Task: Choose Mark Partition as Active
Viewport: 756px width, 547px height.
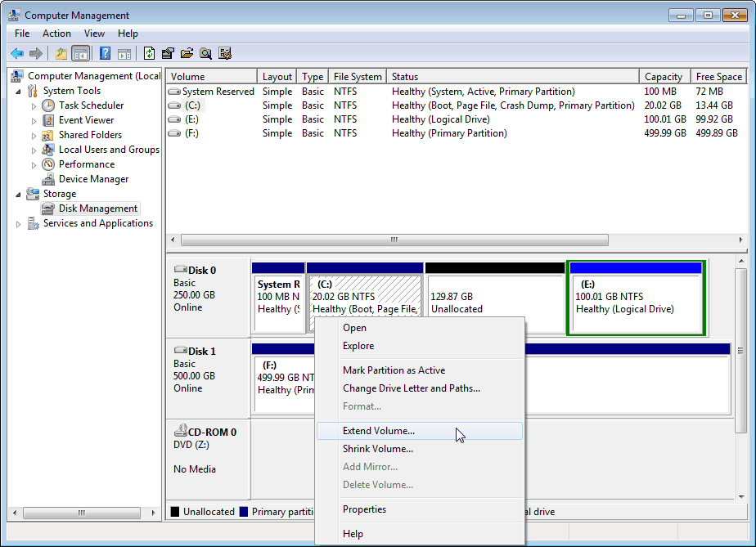Action: [x=419, y=370]
